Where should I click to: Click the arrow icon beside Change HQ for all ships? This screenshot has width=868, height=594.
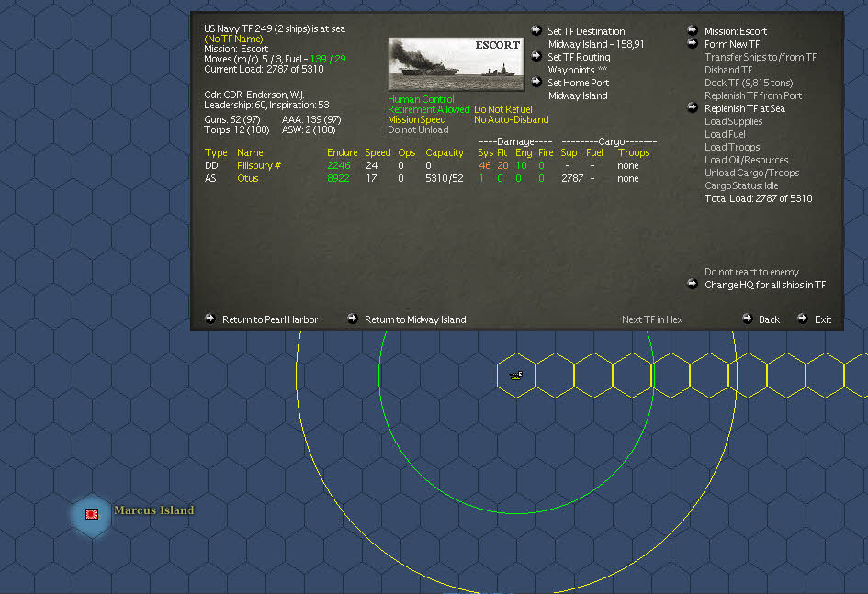click(x=693, y=284)
